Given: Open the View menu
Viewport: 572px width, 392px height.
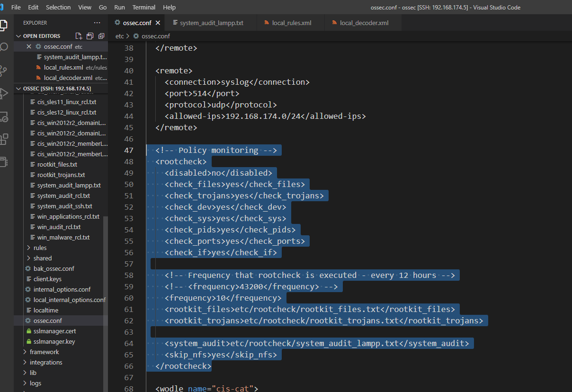Looking at the screenshot, I should tap(85, 7).
